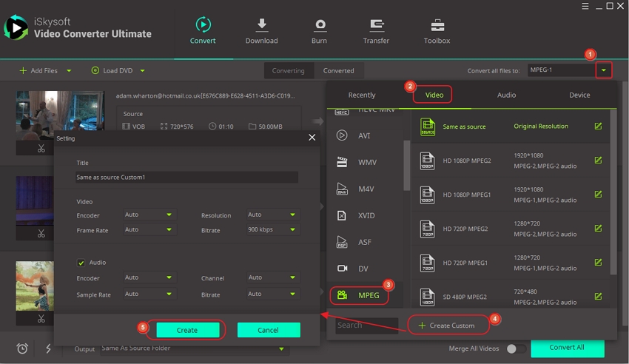Click the format Search box
The width and height of the screenshot is (629, 364).
click(366, 325)
